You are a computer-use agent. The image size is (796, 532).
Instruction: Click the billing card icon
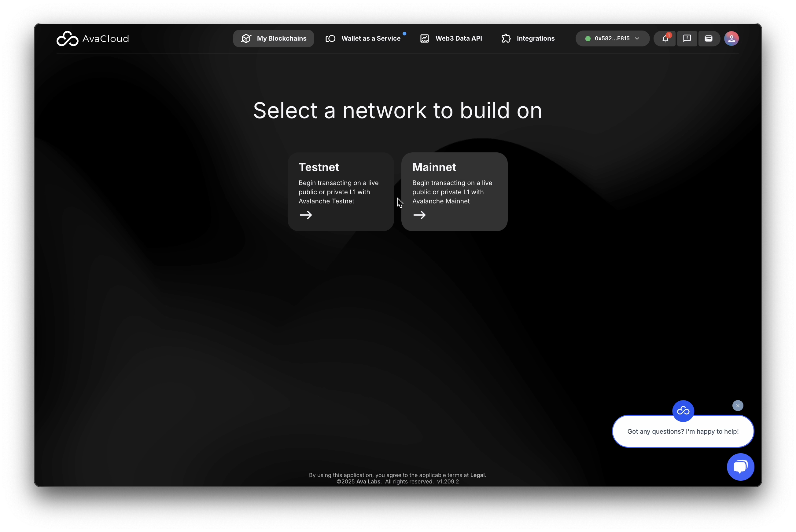708,39
